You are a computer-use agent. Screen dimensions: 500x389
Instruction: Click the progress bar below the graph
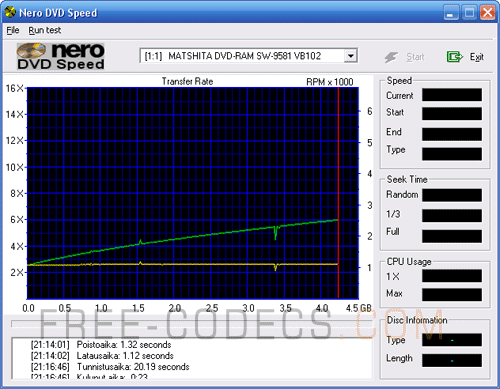(192, 324)
